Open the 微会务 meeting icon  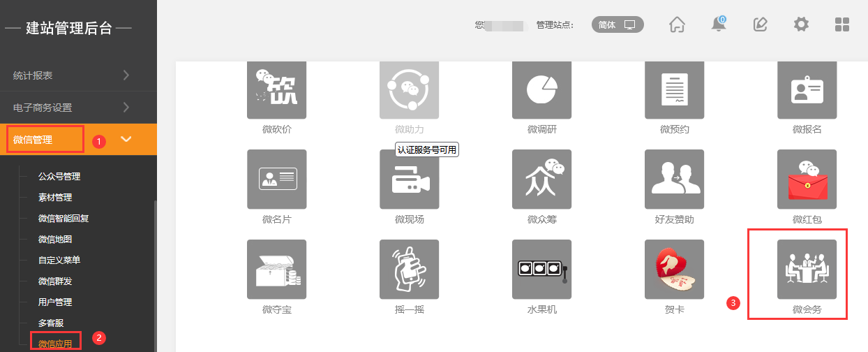[807, 269]
